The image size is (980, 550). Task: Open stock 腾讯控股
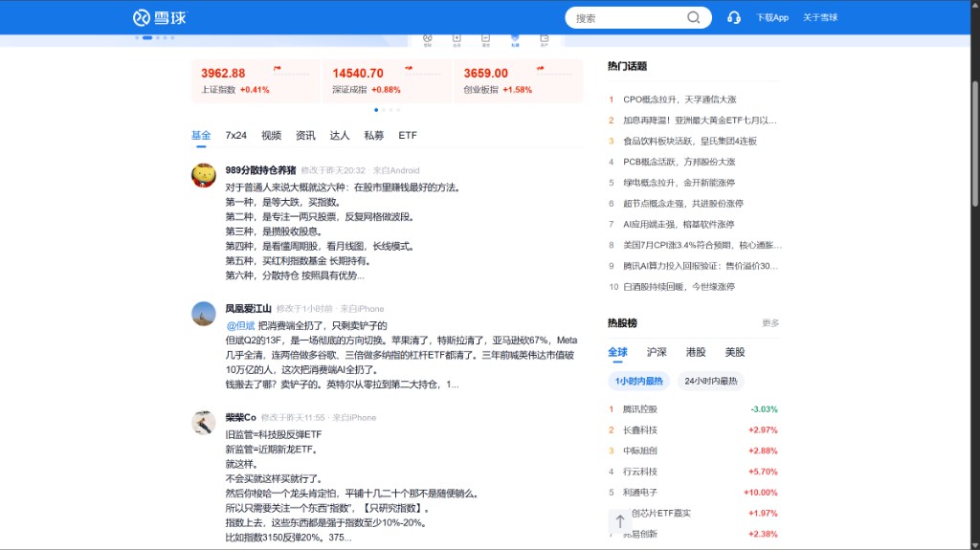pyautogui.click(x=640, y=409)
